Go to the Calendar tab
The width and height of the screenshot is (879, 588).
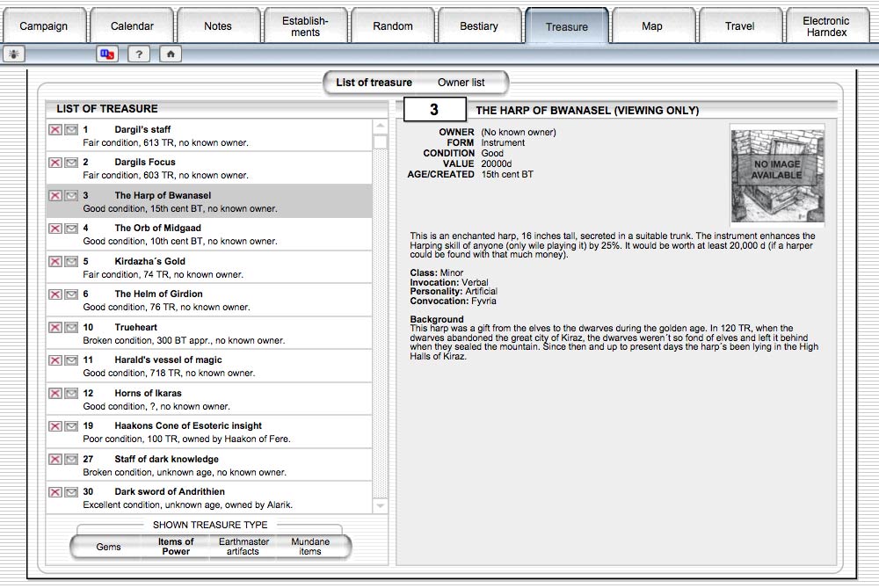132,26
